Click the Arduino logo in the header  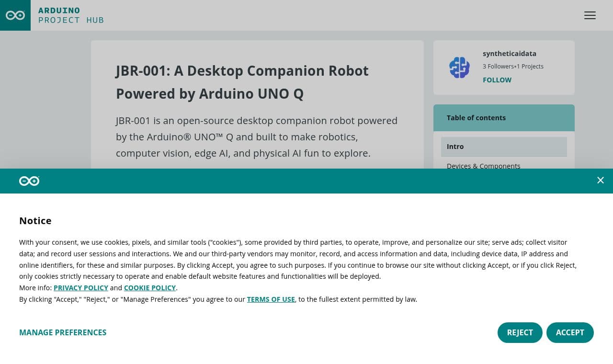coord(15,15)
